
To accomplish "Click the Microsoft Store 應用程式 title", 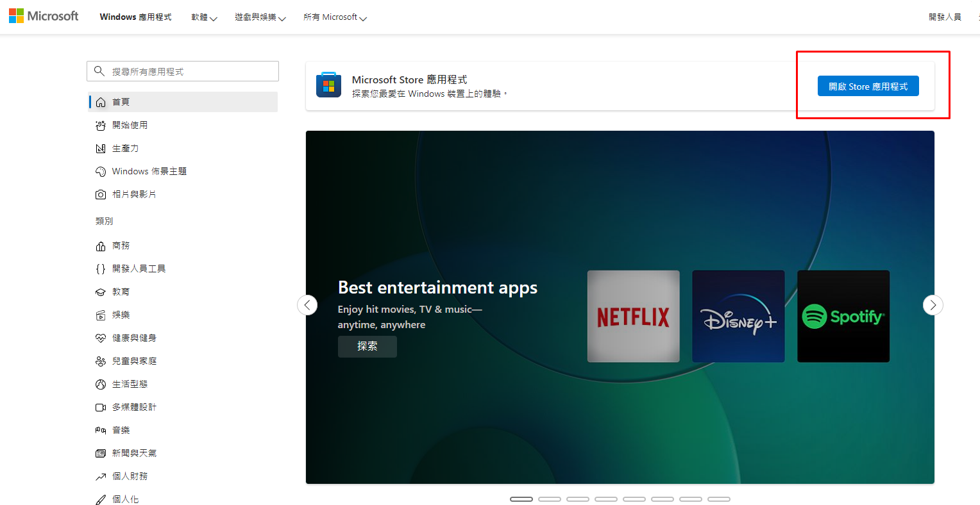I will pyautogui.click(x=409, y=79).
